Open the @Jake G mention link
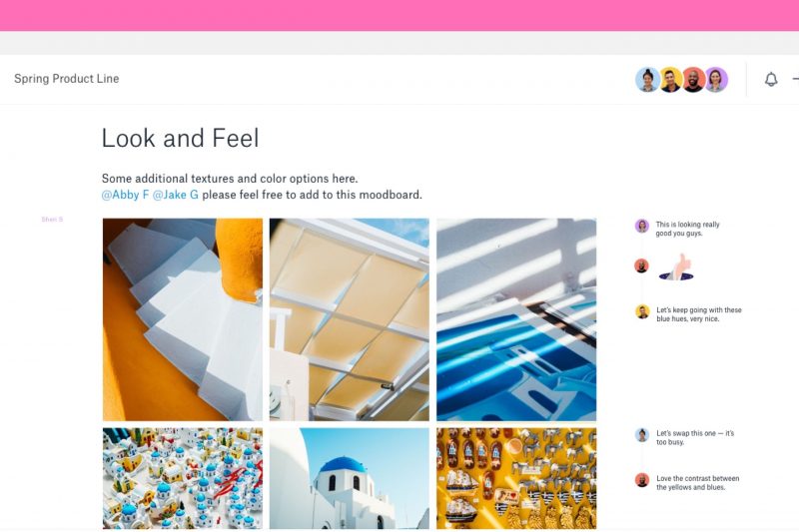The width and height of the screenshot is (799, 532). pos(176,195)
